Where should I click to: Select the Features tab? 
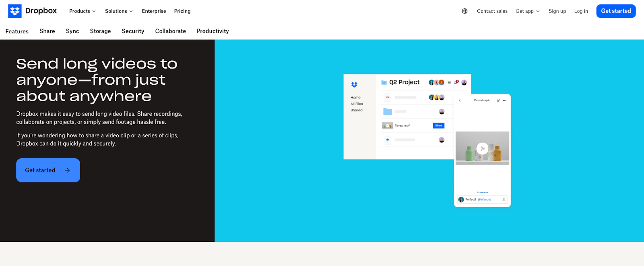[17, 31]
